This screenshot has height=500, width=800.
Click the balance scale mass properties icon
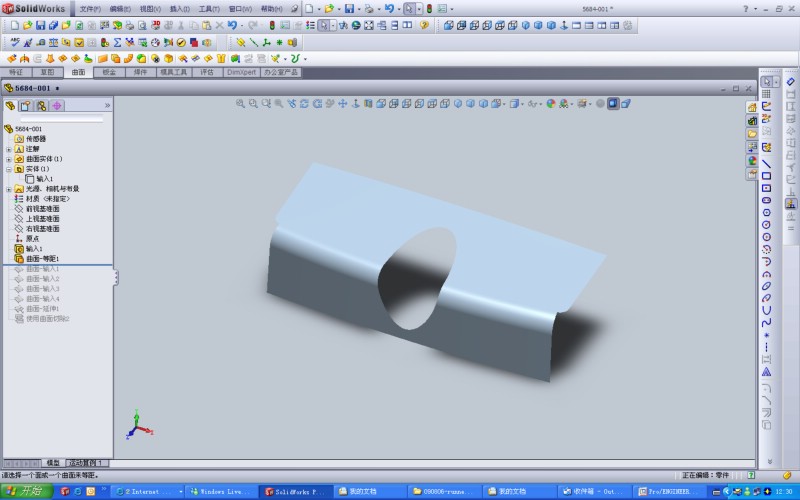pos(53,42)
